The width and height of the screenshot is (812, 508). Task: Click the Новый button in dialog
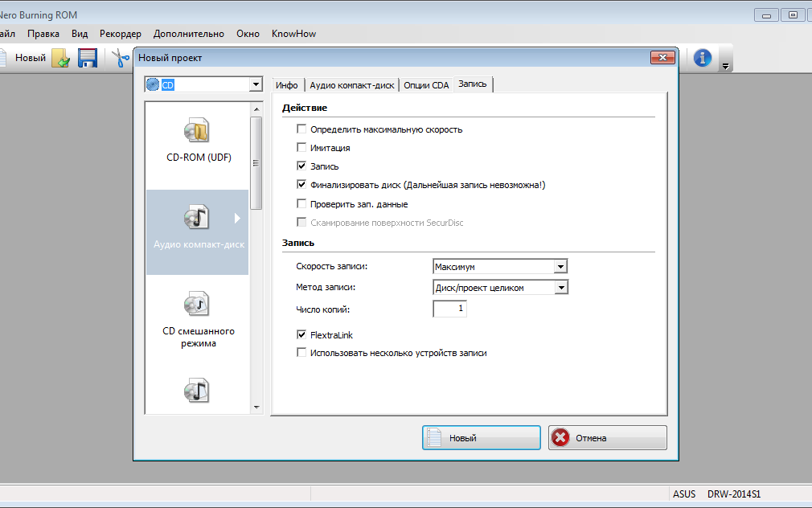click(x=482, y=437)
